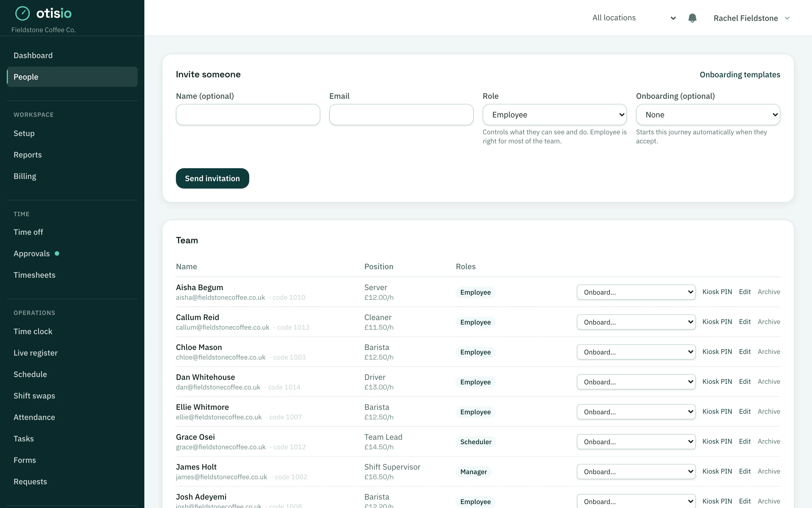
Task: Click Edit for Callum Reid
Action: [745, 322]
